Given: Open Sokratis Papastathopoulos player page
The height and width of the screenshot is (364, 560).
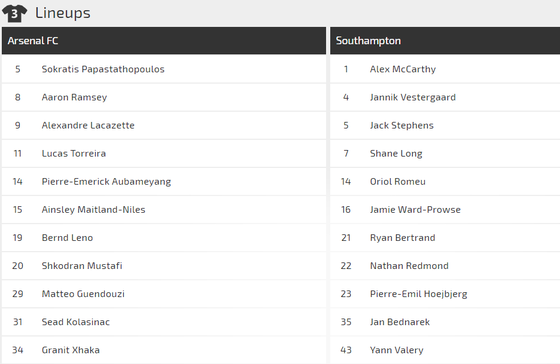Looking at the screenshot, I should pyautogui.click(x=103, y=69).
